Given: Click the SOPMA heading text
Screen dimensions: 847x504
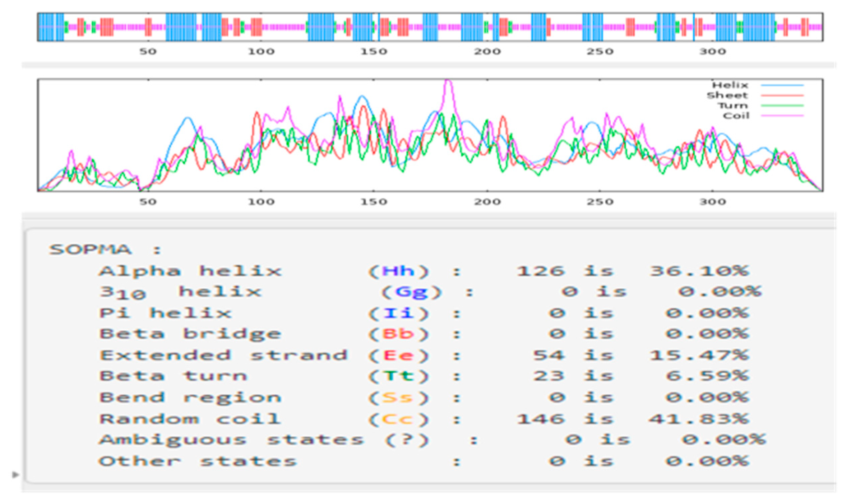Looking at the screenshot, I should coord(91,250).
